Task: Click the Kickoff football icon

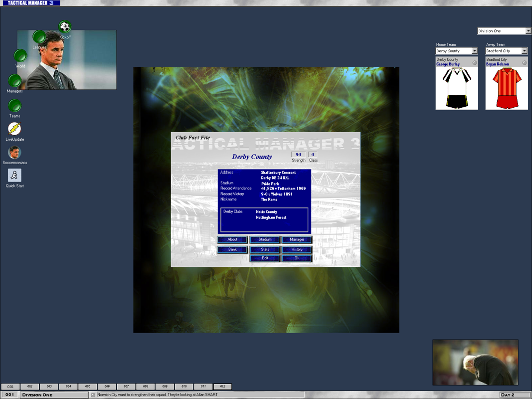Action: [65, 27]
